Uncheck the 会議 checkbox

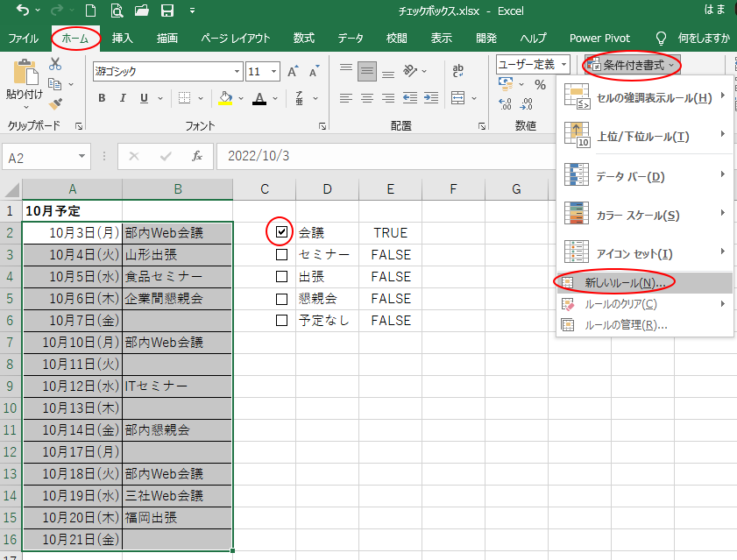point(281,231)
